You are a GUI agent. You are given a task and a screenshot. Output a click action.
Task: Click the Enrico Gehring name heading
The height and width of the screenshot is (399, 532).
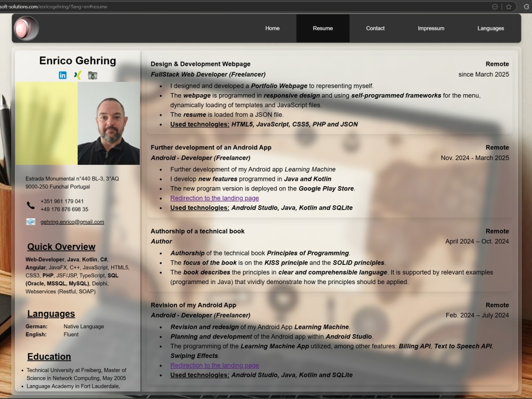78,61
